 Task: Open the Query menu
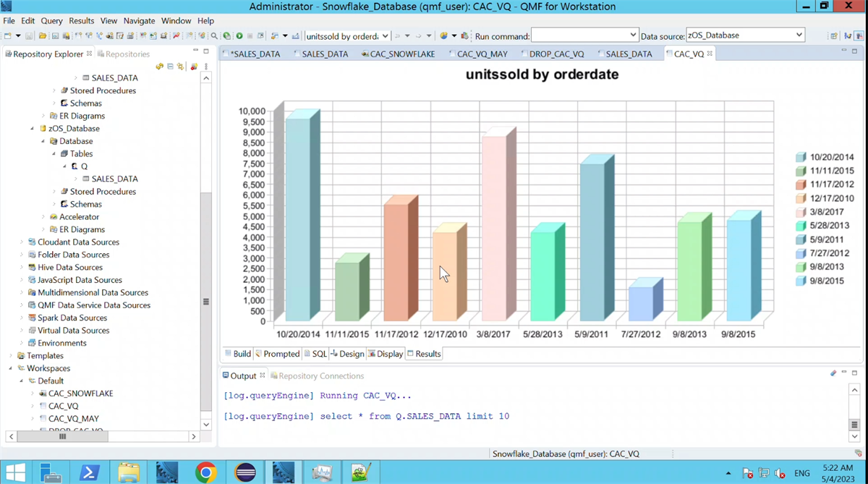[51, 21]
